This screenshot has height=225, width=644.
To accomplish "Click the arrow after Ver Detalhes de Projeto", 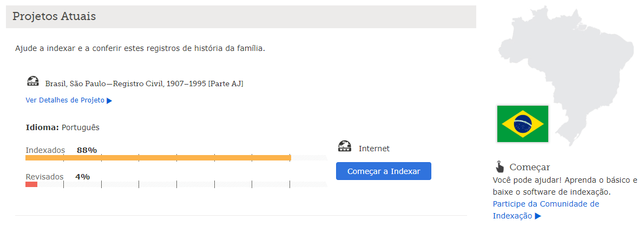I will (109, 100).
